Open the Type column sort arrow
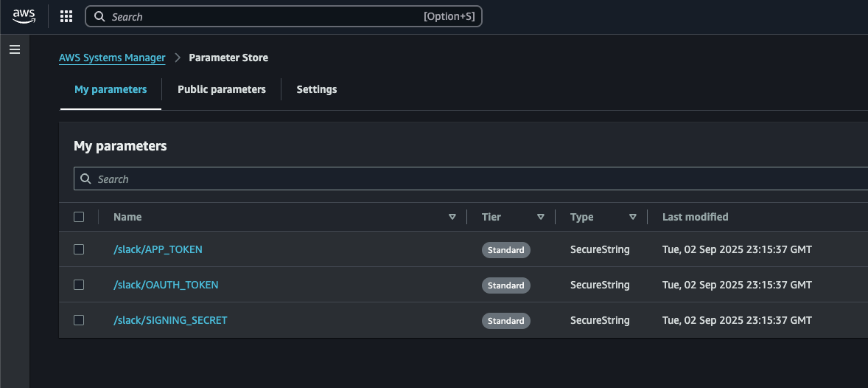Screen dimensions: 868x388 633,217
